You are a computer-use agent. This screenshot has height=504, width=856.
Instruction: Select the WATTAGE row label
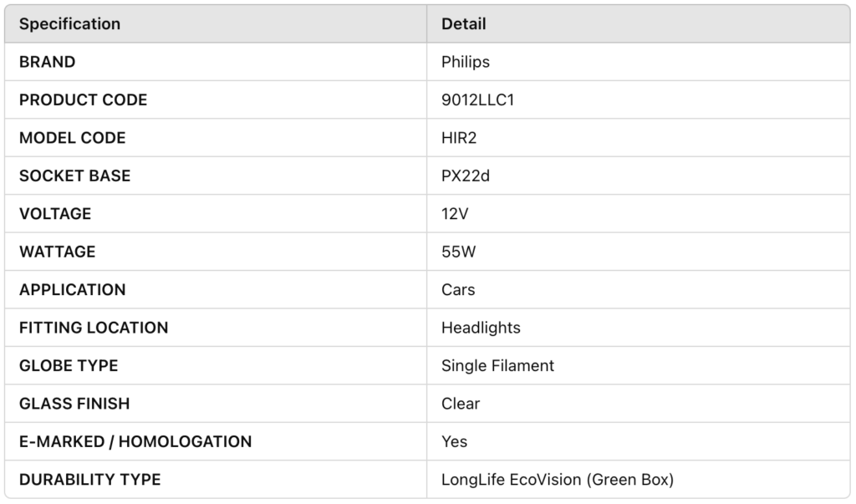[58, 252]
